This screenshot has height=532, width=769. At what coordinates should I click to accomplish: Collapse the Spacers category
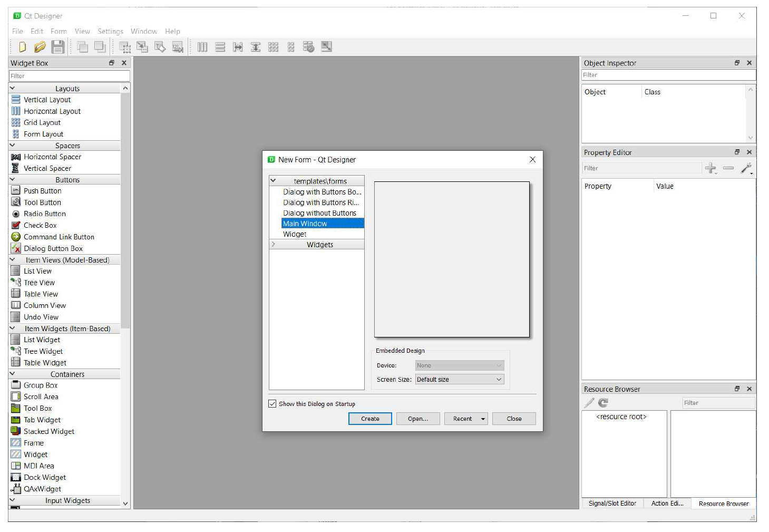click(12, 145)
